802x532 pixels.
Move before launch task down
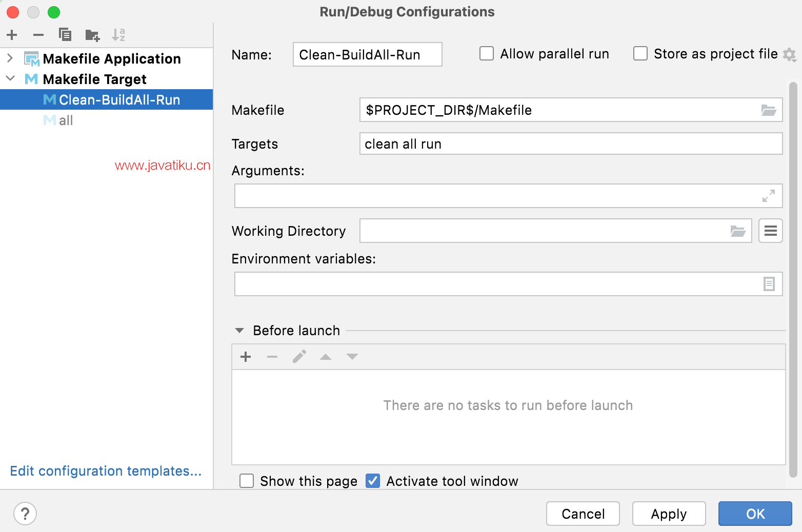point(352,357)
